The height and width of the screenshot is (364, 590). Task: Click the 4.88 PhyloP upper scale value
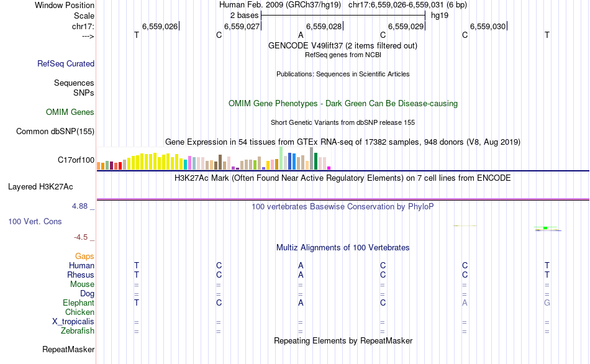point(79,206)
